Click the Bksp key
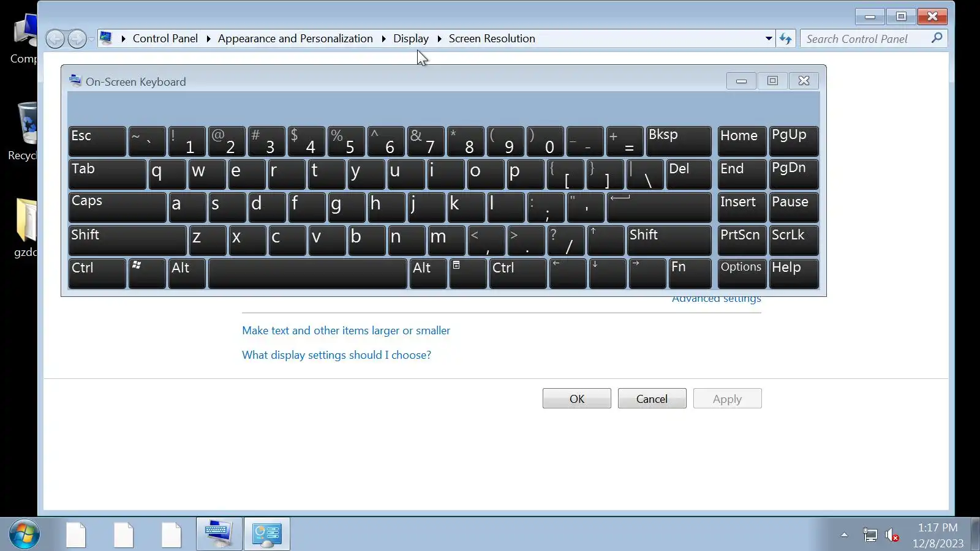The width and height of the screenshot is (980, 551). click(679, 141)
